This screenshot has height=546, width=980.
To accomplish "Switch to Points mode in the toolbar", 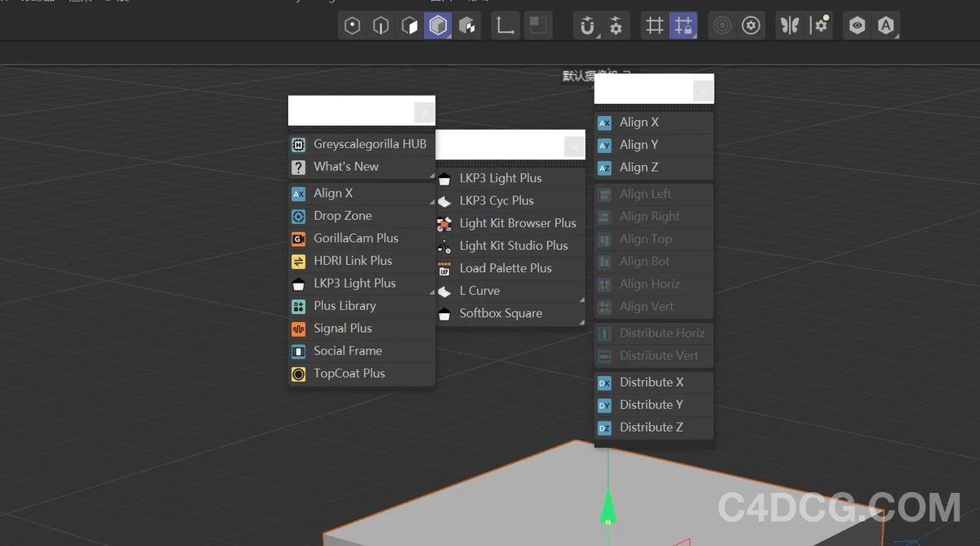I will pyautogui.click(x=352, y=26).
